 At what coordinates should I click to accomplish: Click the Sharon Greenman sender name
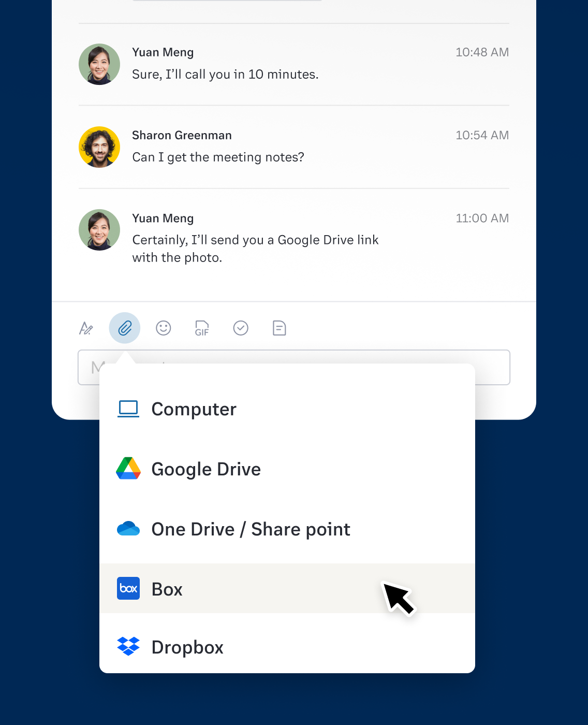click(182, 135)
